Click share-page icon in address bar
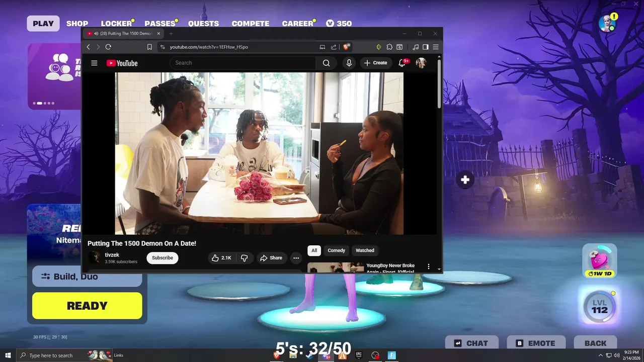Viewport: 644px width, 362px height. pos(334,47)
